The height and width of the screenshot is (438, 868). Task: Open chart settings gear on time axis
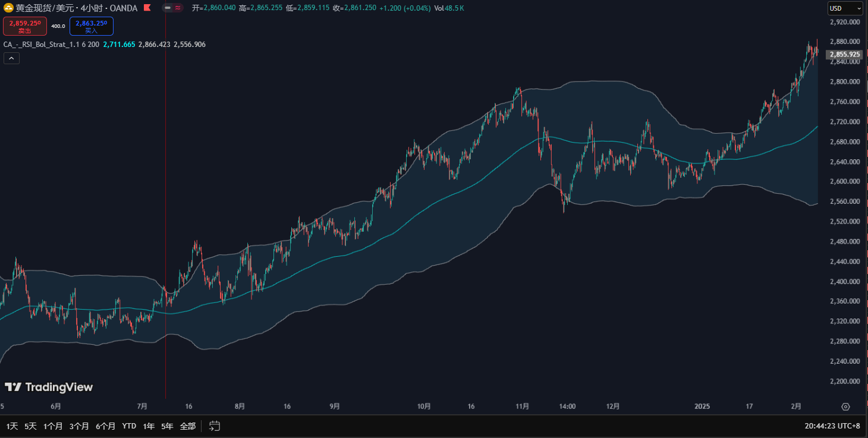pyautogui.click(x=845, y=407)
